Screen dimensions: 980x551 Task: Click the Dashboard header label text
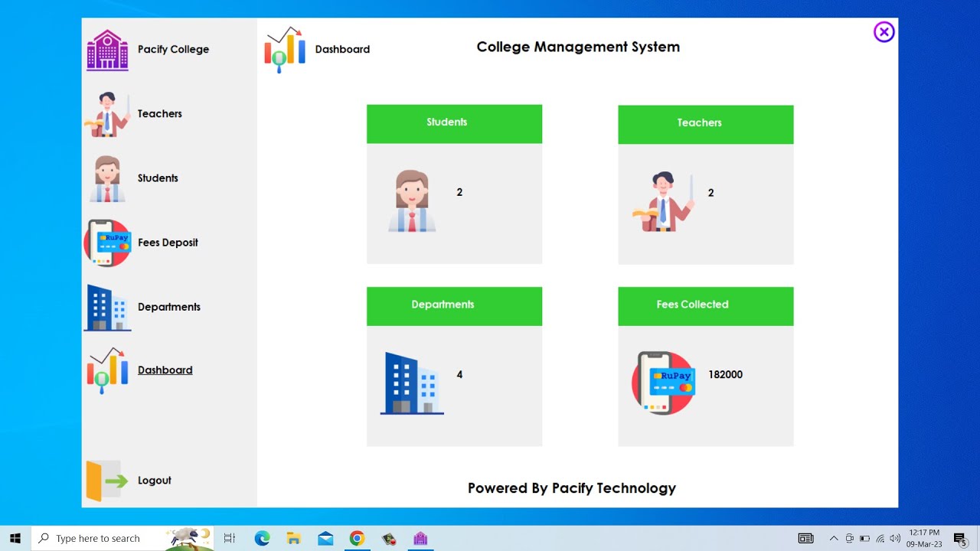click(342, 49)
